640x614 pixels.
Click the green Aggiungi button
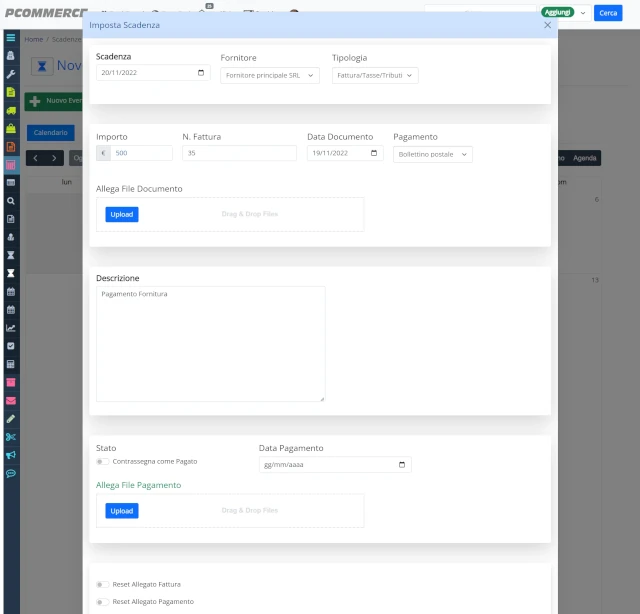[x=558, y=13]
